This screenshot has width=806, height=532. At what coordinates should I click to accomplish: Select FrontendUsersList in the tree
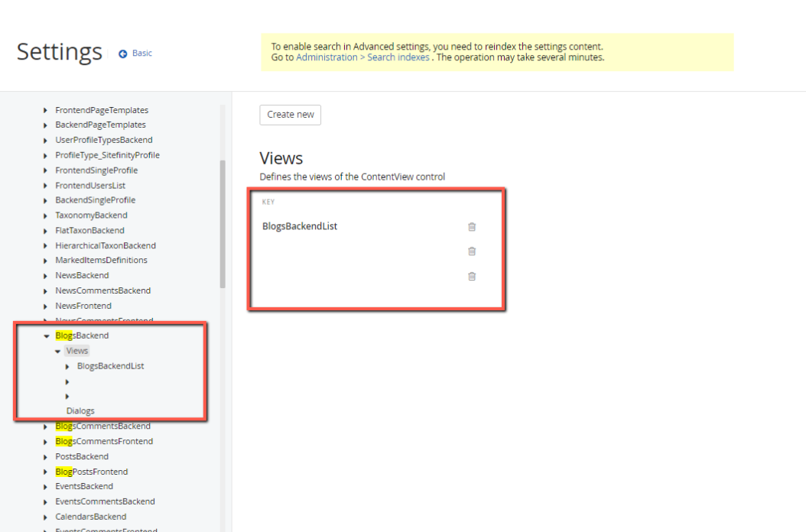point(90,185)
